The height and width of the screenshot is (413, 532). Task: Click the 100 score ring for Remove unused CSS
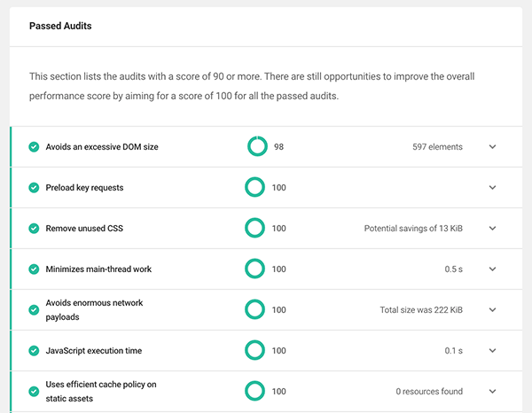click(x=255, y=229)
